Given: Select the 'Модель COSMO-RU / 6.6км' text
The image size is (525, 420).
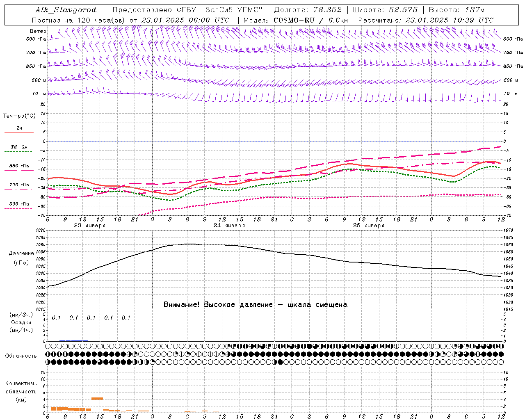Looking at the screenshot, I should click(x=296, y=20).
